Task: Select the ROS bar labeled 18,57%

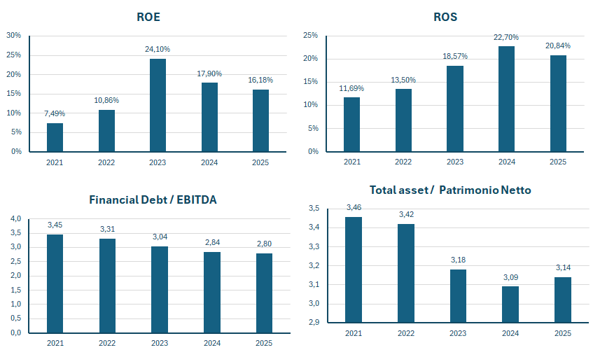Action: (x=455, y=108)
